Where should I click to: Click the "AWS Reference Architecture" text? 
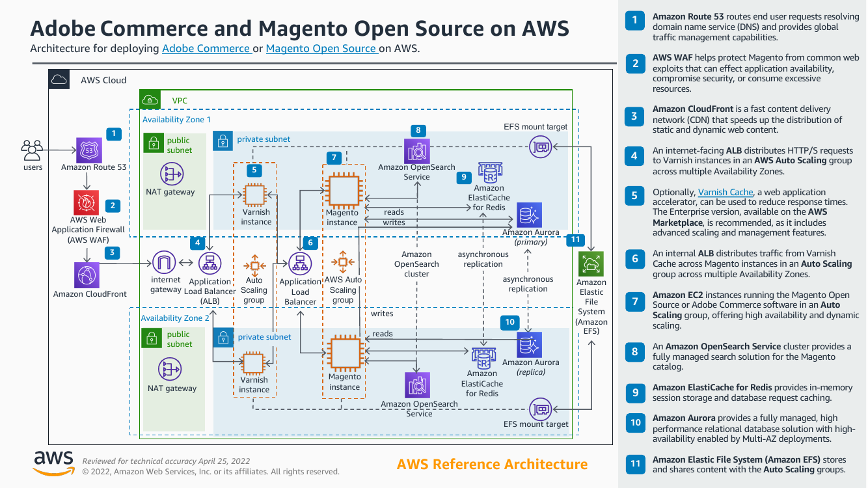pos(492,465)
